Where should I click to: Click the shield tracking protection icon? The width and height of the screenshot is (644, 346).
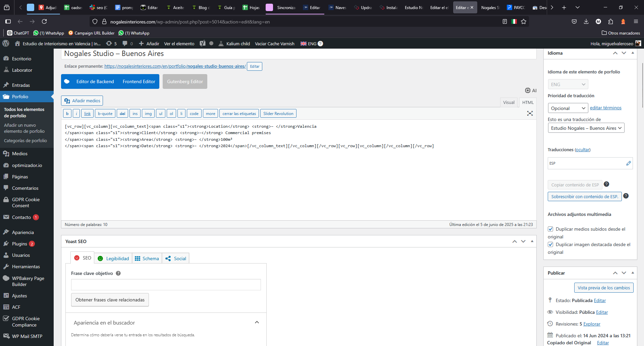point(95,21)
